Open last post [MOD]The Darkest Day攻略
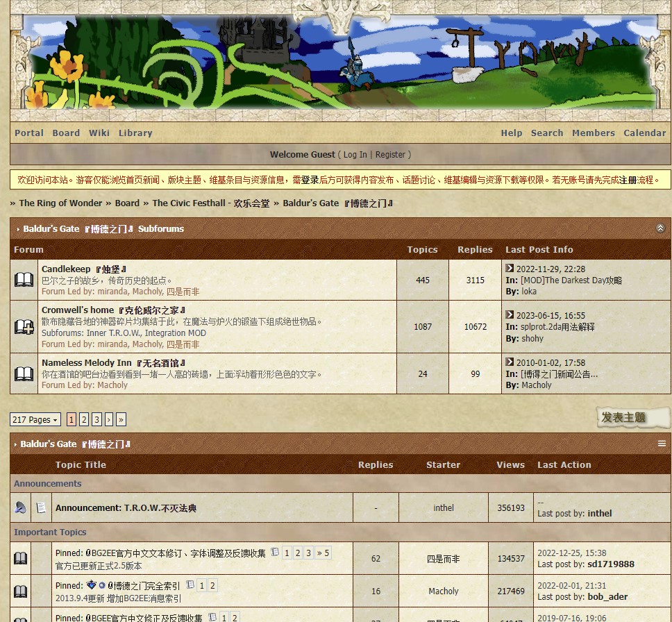 click(571, 280)
